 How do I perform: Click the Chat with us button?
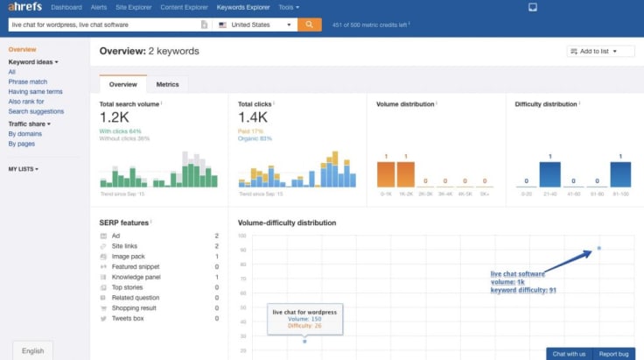(x=569, y=354)
